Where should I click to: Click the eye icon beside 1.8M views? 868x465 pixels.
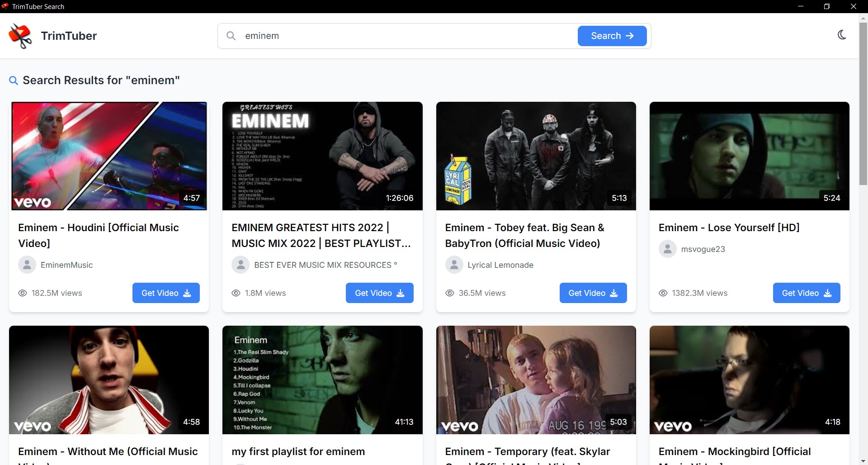[236, 293]
